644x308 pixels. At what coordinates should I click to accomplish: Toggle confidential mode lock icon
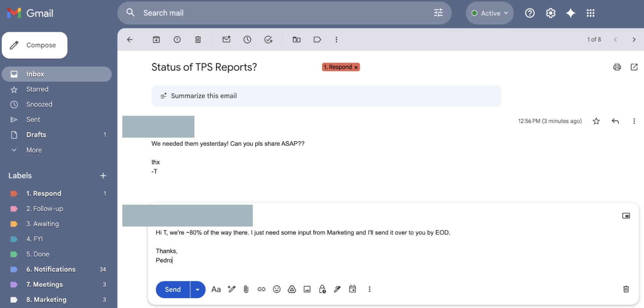click(322, 289)
